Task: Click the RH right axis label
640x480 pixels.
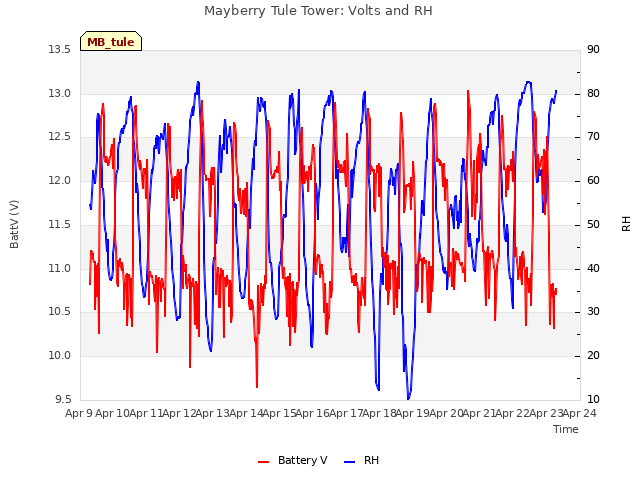Action: 626,224
